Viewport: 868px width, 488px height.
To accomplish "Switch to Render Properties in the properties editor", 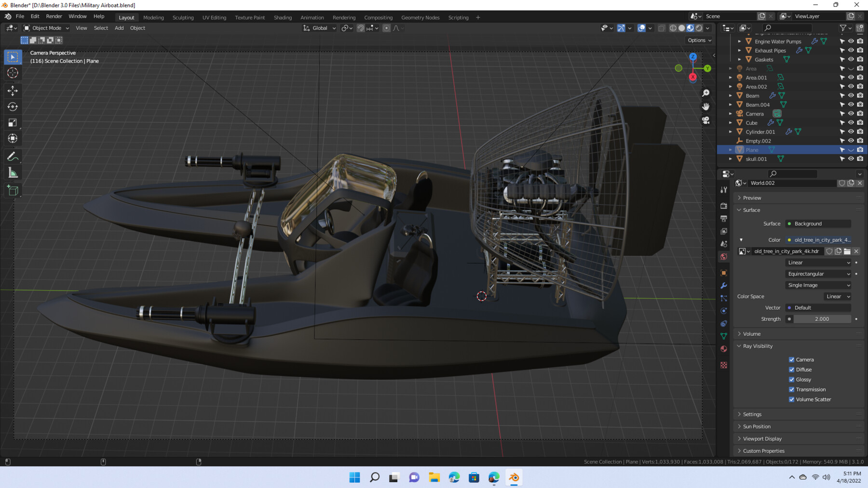I will [723, 206].
